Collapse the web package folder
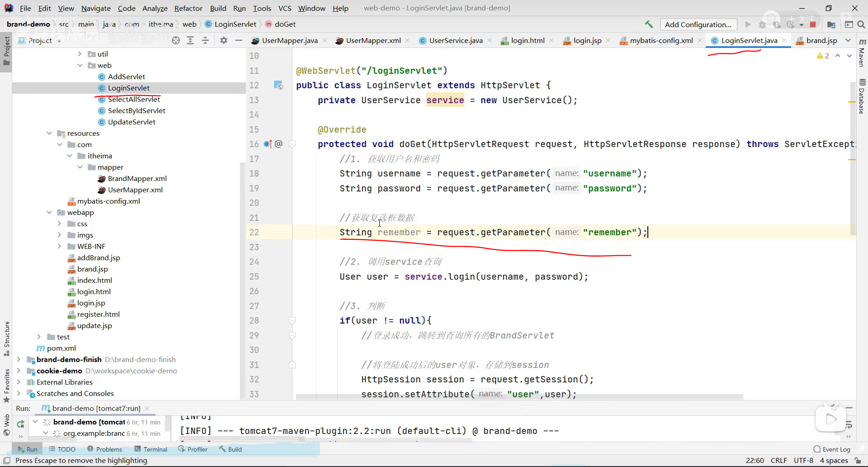 tap(80, 65)
